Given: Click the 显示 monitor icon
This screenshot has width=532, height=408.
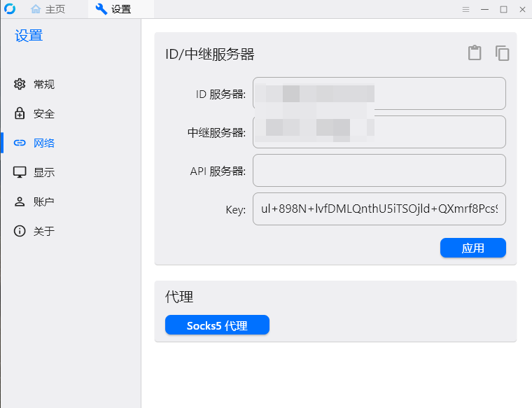Looking at the screenshot, I should point(20,172).
